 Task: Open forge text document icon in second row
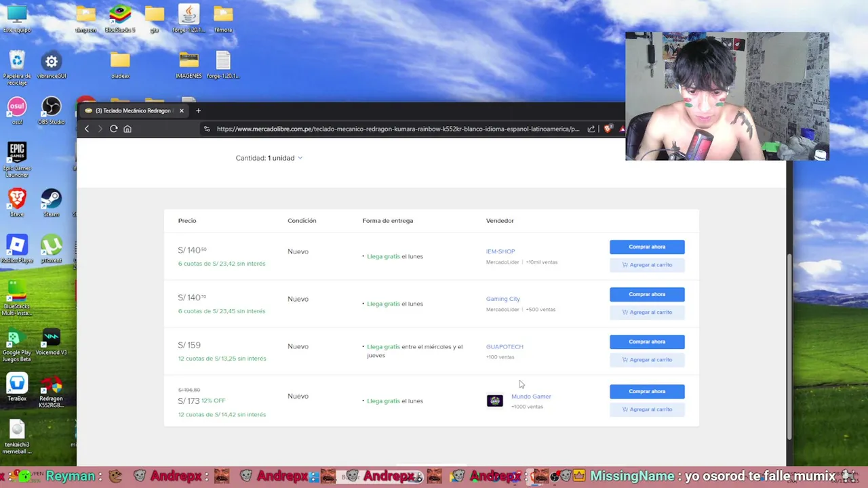point(223,65)
